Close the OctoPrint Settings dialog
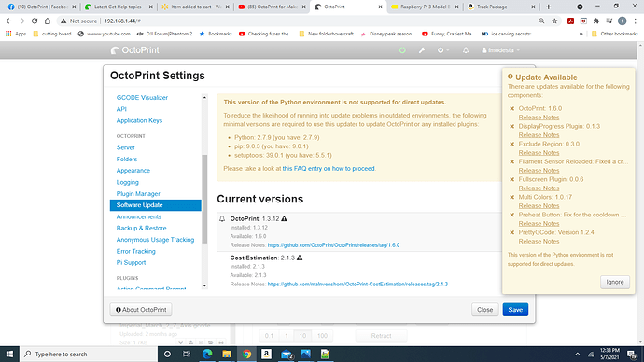 484,310
